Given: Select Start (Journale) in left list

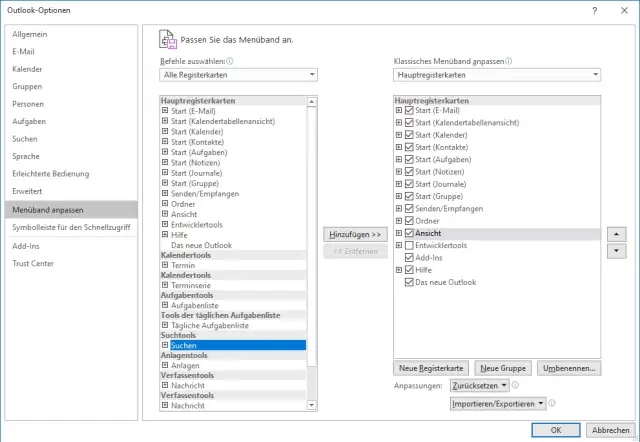Looking at the screenshot, I should pos(196,173).
